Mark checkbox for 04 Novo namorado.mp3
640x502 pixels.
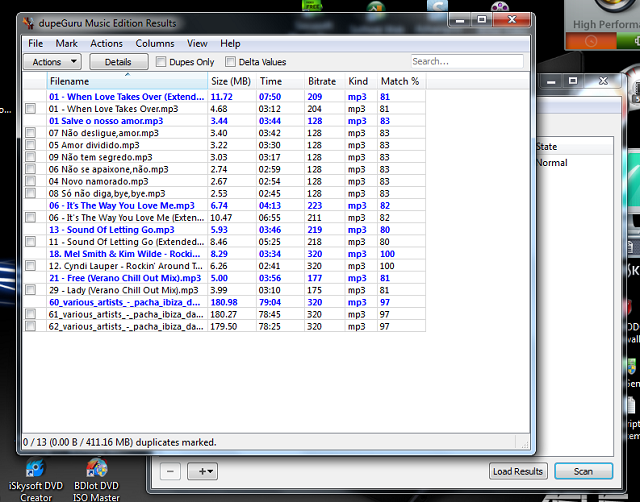[x=31, y=181]
